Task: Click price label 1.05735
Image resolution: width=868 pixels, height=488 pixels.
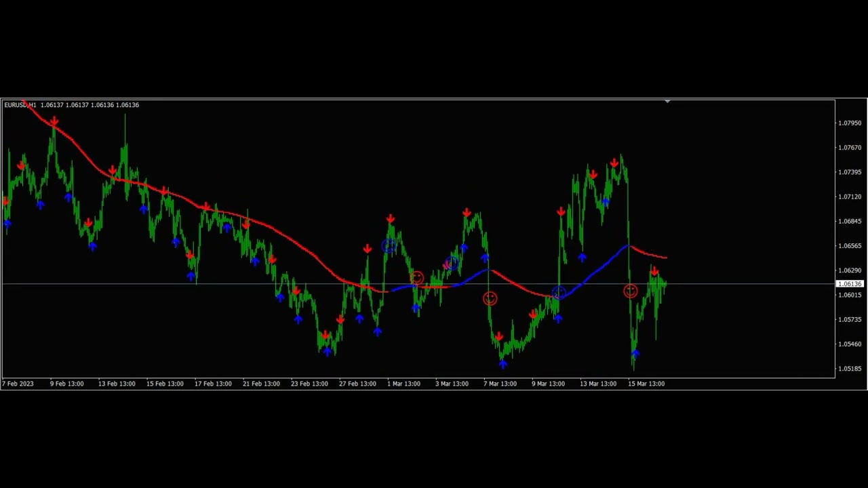Action: pos(850,320)
